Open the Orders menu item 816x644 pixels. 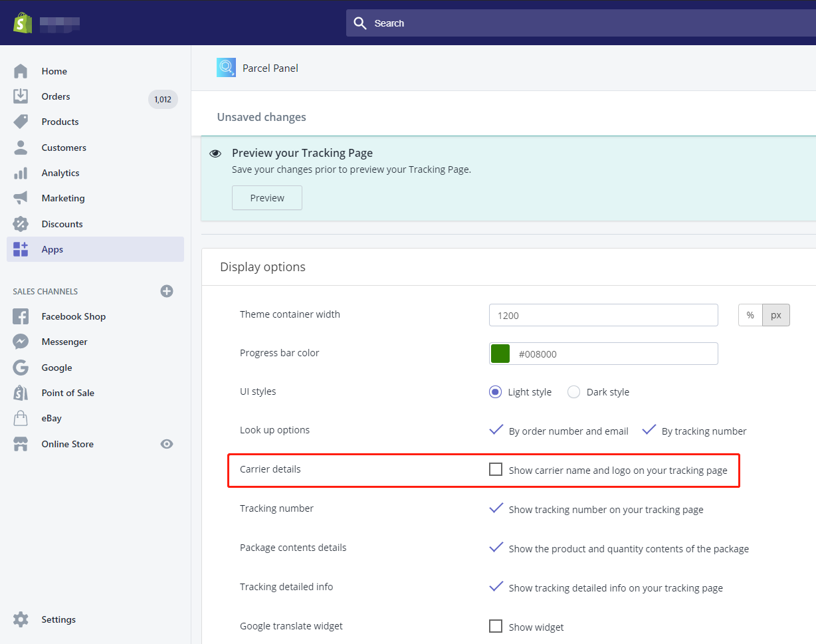click(x=56, y=96)
